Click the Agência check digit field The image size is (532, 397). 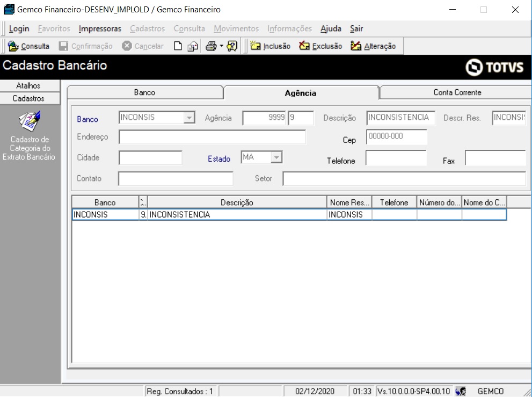click(x=301, y=118)
